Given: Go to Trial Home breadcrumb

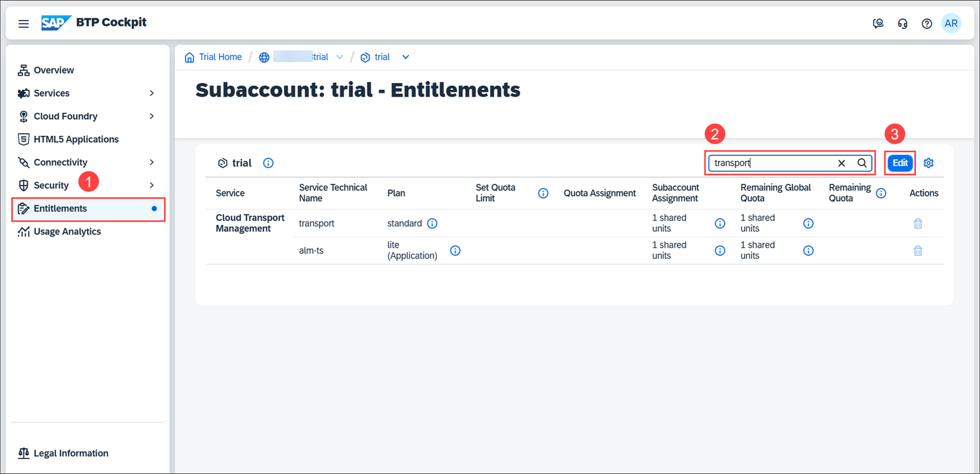Looking at the screenshot, I should tap(213, 57).
